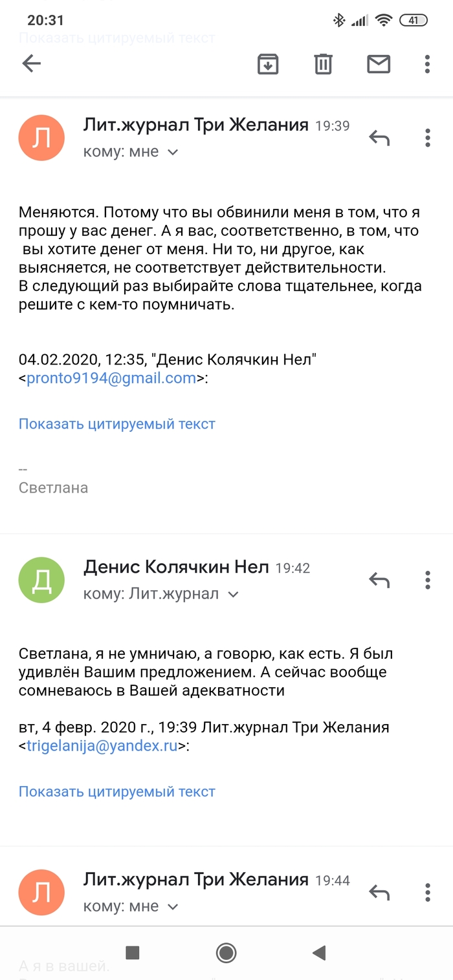Open options for first Лит.журнал message
This screenshot has height=980, width=453.
[x=427, y=138]
